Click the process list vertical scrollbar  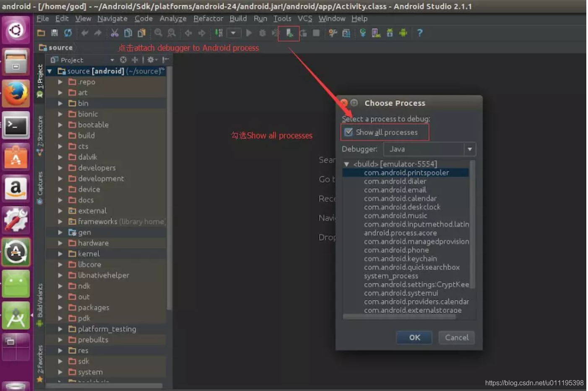(472, 224)
